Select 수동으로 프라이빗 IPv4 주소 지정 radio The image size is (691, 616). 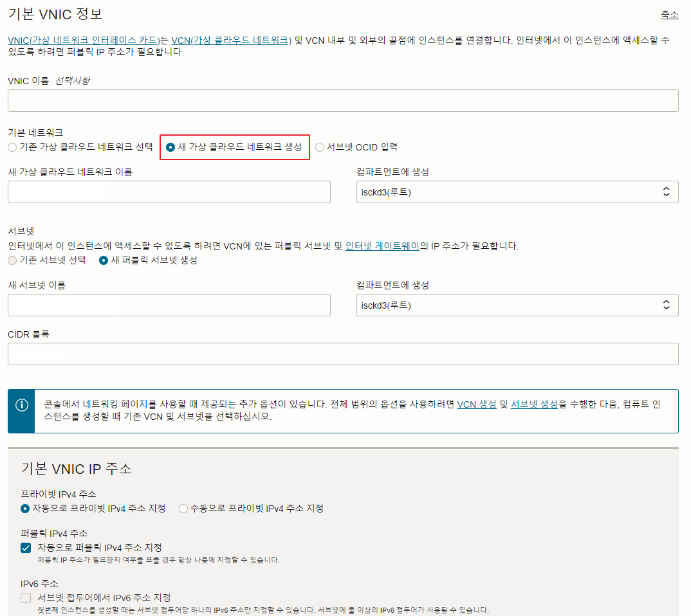point(183,509)
